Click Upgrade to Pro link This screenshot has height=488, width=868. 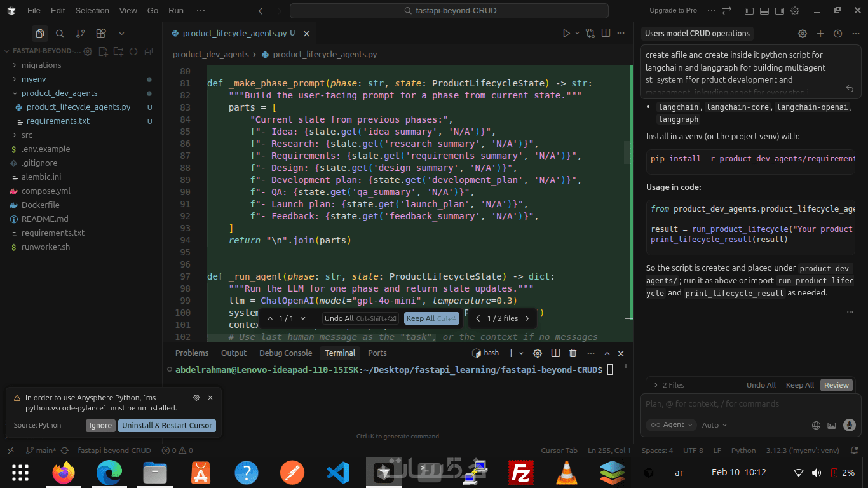click(673, 11)
